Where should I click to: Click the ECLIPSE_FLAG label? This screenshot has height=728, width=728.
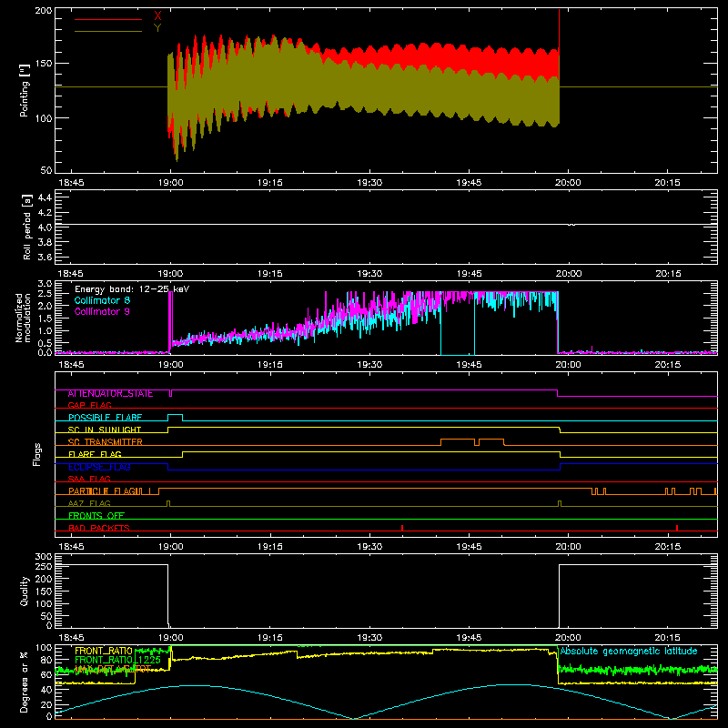99,467
